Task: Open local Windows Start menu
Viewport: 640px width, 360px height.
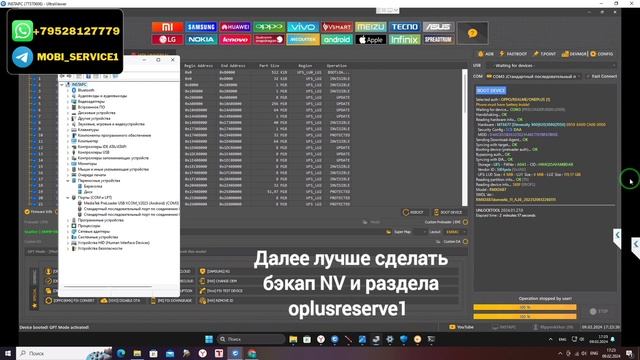Action: pyautogui.click(x=7, y=353)
